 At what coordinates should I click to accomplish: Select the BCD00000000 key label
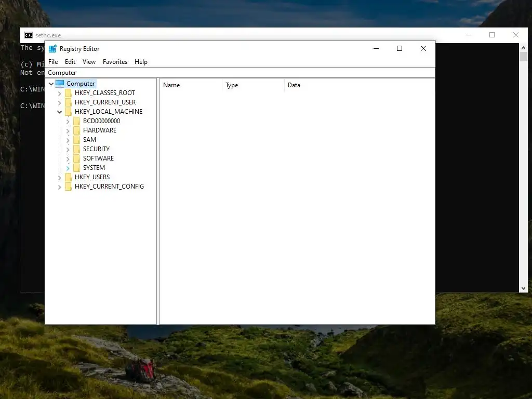tap(101, 121)
